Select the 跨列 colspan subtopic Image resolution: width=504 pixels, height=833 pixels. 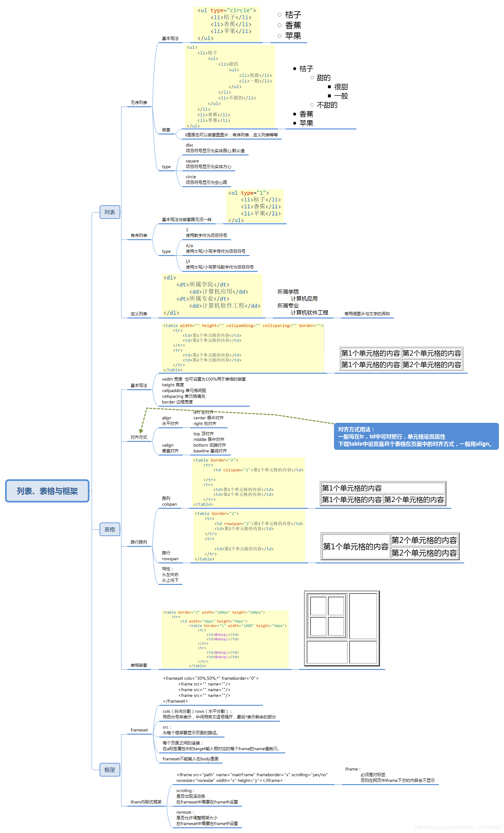[169, 502]
